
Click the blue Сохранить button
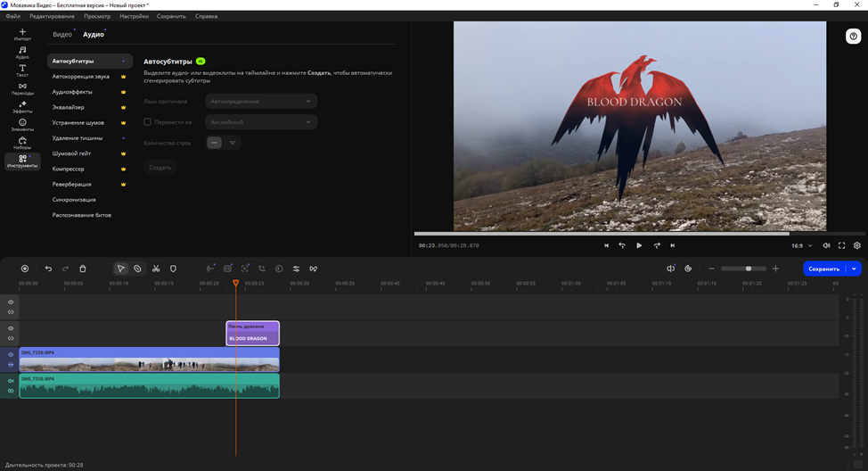pos(824,269)
